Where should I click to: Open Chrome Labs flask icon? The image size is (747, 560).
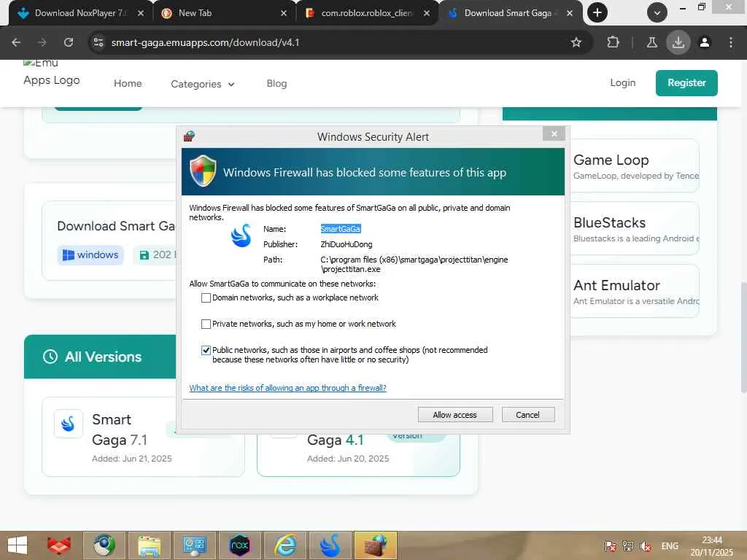(651, 42)
